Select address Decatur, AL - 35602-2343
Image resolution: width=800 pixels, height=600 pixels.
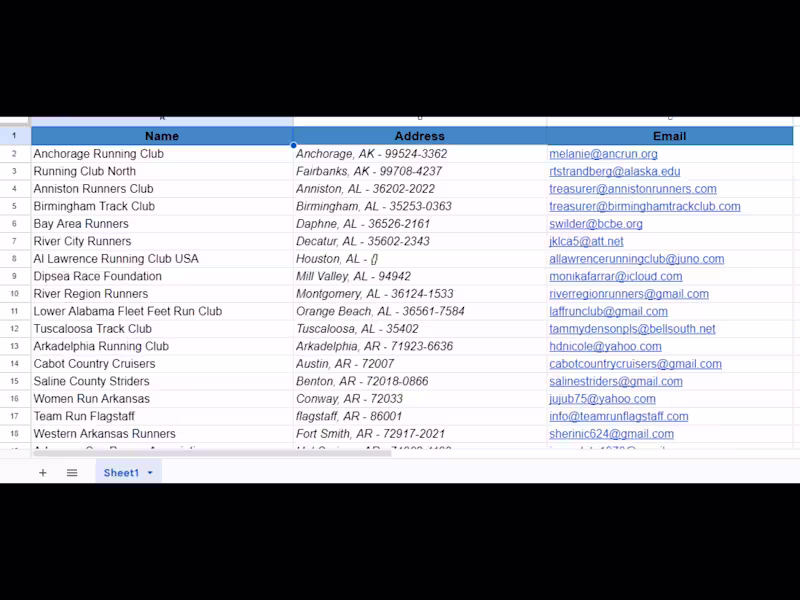419,241
